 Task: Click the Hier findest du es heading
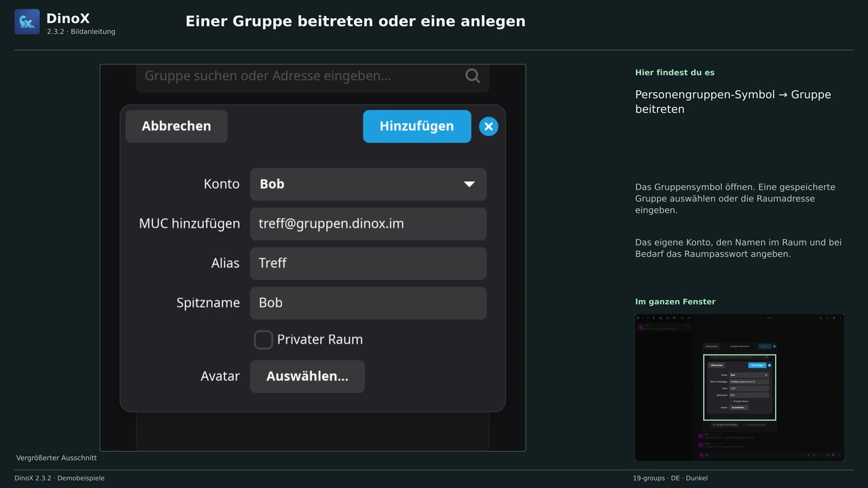[675, 73]
